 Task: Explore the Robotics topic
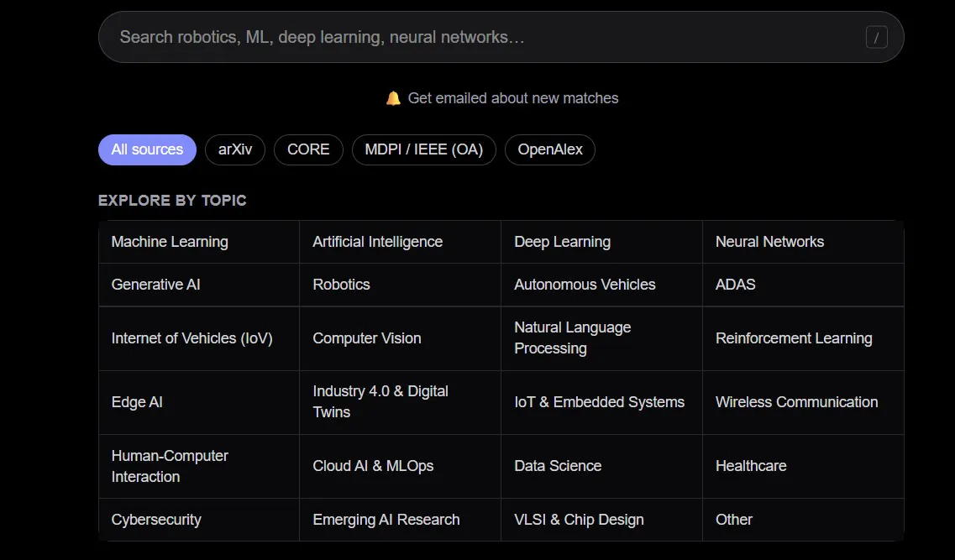(x=400, y=285)
